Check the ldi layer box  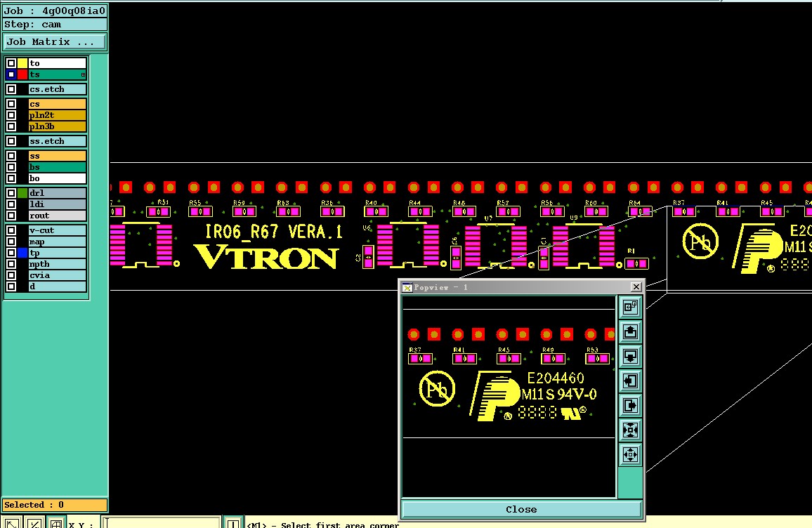click(11, 204)
